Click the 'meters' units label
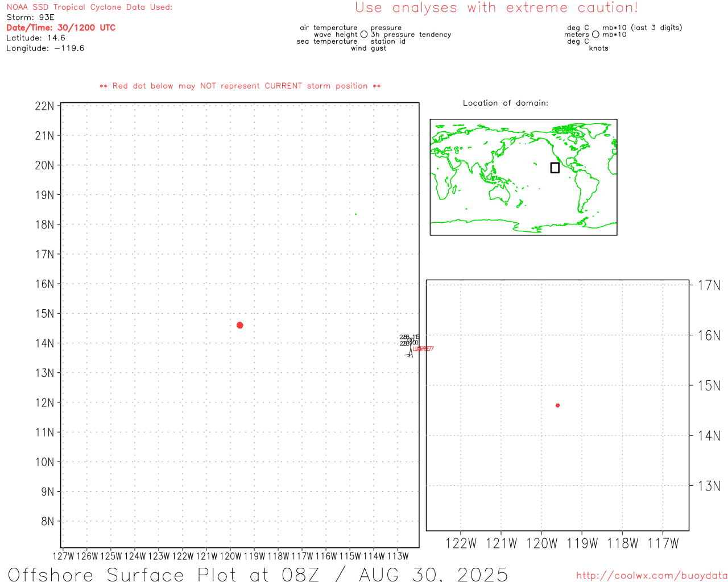728x582 pixels. tap(577, 35)
